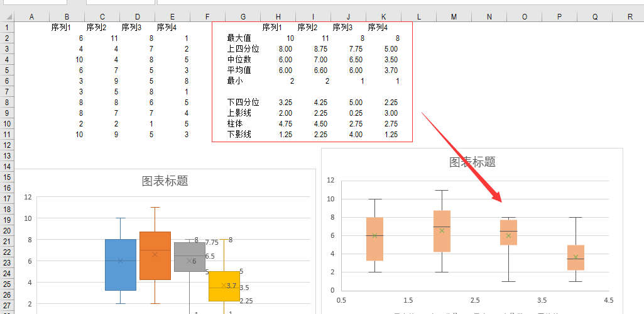Select right chart box at x position 1
644x314 pixels.
click(x=374, y=239)
